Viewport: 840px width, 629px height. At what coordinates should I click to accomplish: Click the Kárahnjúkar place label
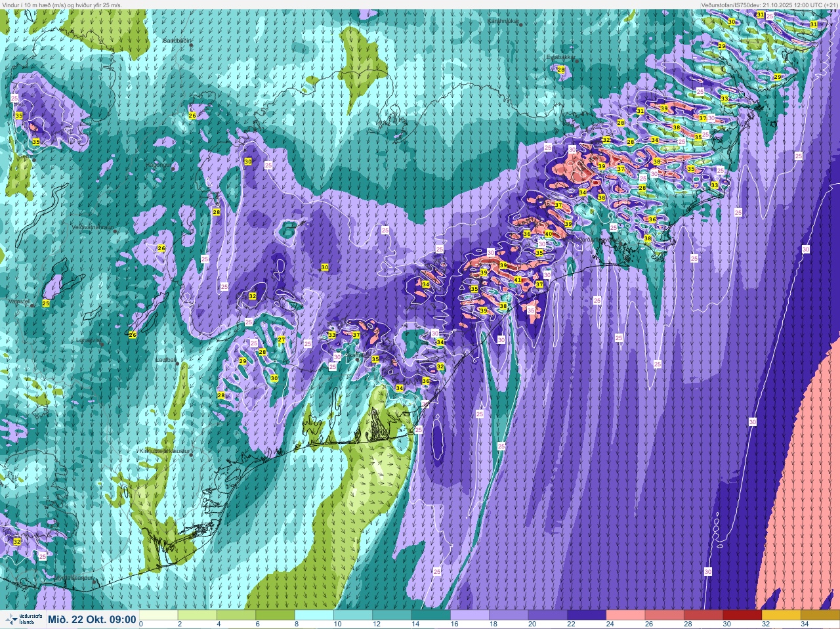[503, 21]
